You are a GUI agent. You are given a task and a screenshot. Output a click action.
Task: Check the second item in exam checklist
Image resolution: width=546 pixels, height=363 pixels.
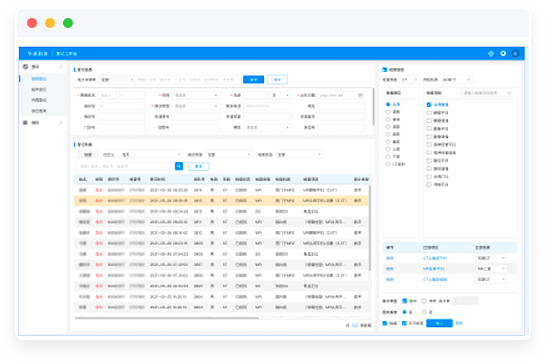coord(429,113)
